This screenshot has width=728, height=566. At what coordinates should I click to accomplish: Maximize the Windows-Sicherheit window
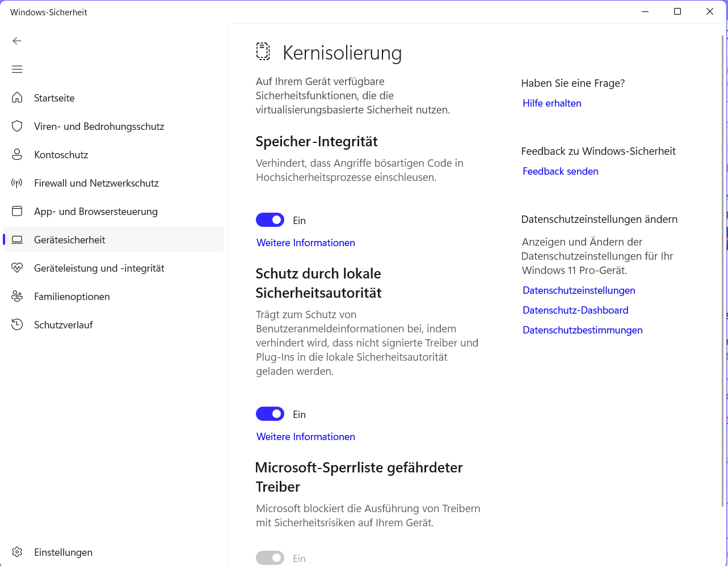tap(677, 11)
